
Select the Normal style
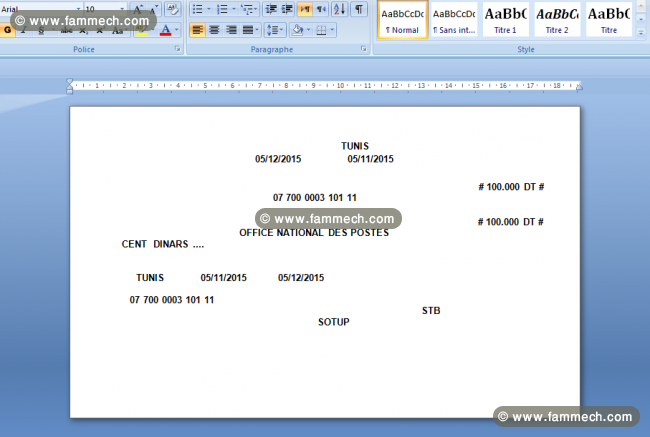point(403,20)
